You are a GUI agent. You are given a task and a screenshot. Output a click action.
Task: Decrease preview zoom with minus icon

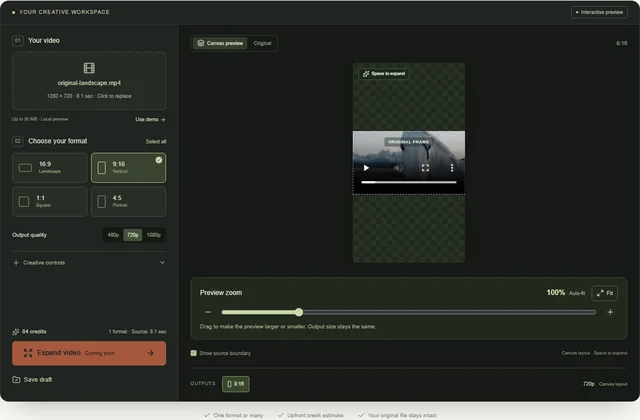pos(208,312)
